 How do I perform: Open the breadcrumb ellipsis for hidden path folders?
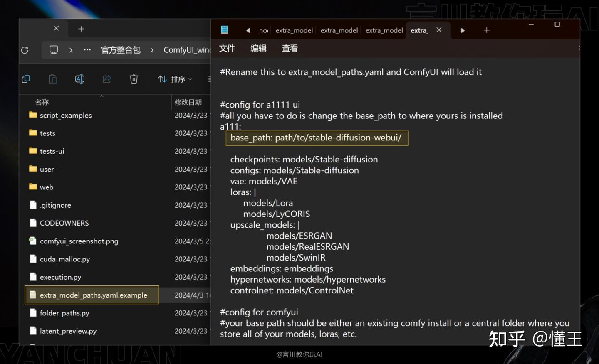tap(87, 49)
